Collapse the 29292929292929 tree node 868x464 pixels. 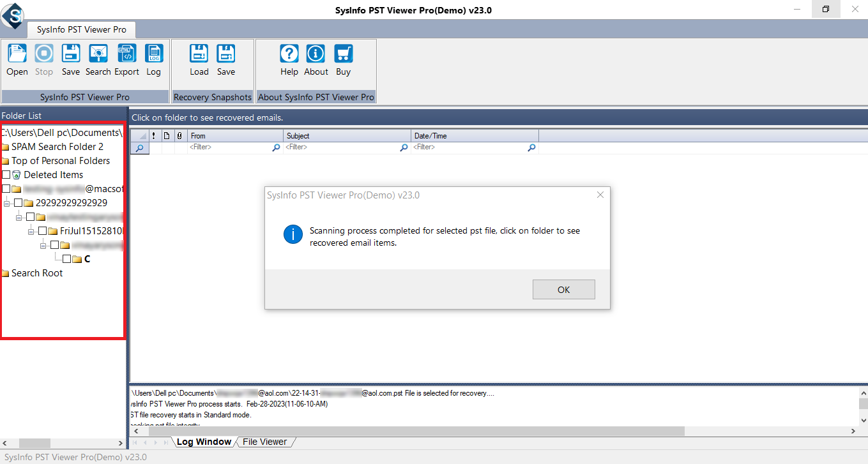(7, 203)
